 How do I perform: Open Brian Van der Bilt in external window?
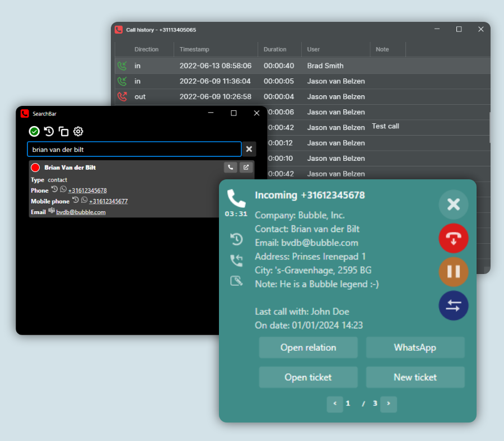[x=246, y=167]
